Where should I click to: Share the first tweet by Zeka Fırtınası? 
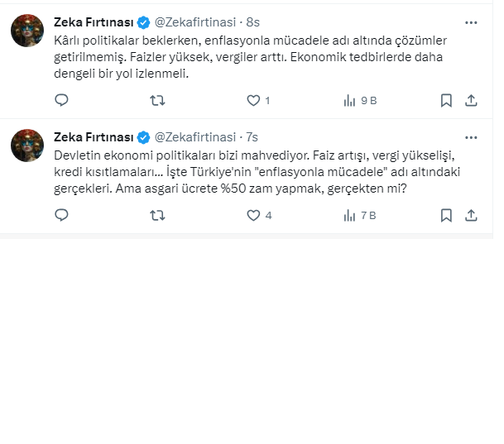point(471,100)
